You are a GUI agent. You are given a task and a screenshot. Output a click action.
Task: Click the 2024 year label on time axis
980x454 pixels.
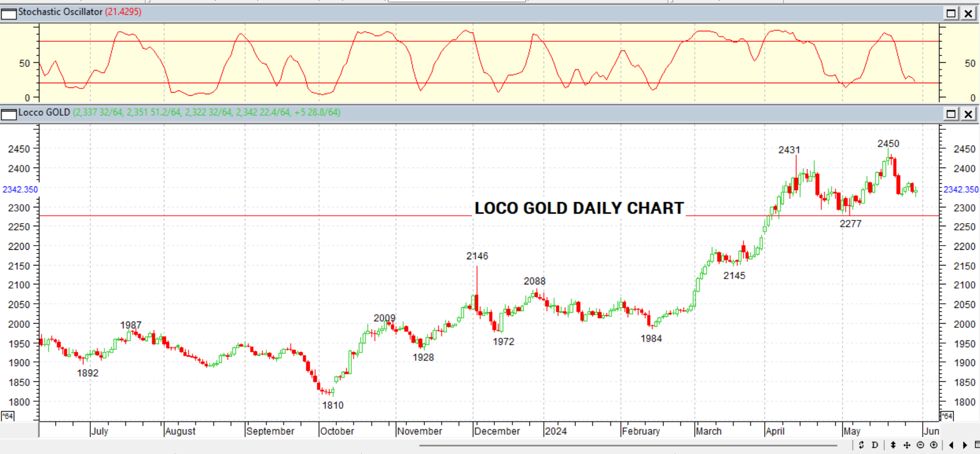[x=556, y=431]
